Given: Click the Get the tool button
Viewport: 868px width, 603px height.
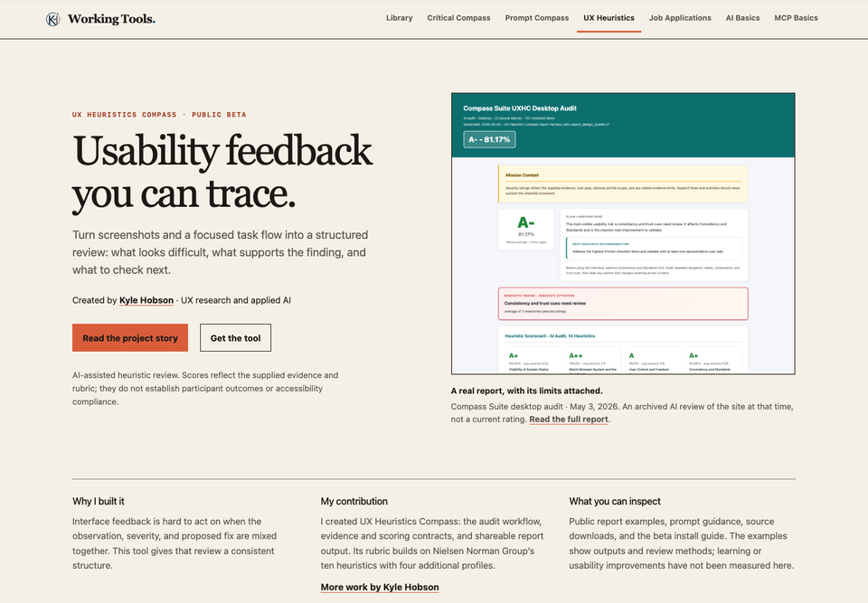Looking at the screenshot, I should click(235, 338).
